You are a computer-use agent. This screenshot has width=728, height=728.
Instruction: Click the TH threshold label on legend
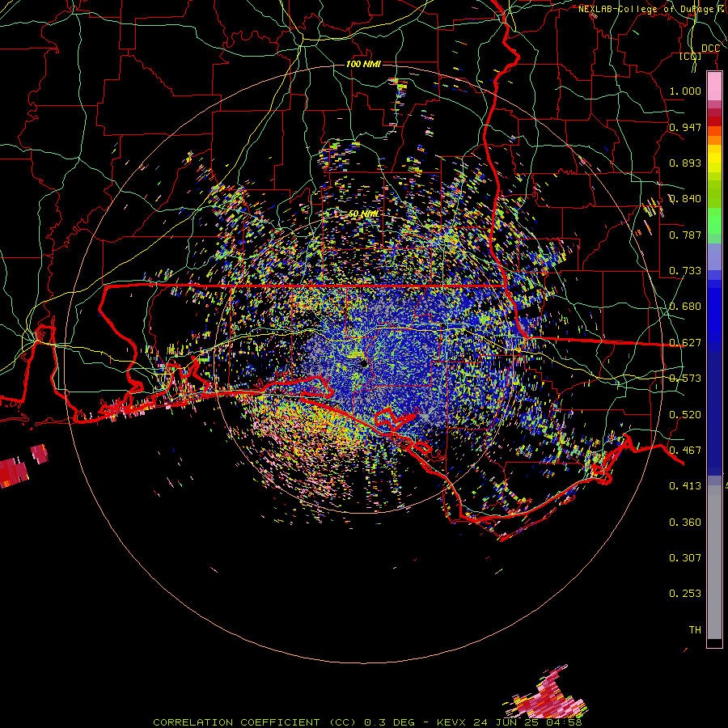click(x=695, y=629)
